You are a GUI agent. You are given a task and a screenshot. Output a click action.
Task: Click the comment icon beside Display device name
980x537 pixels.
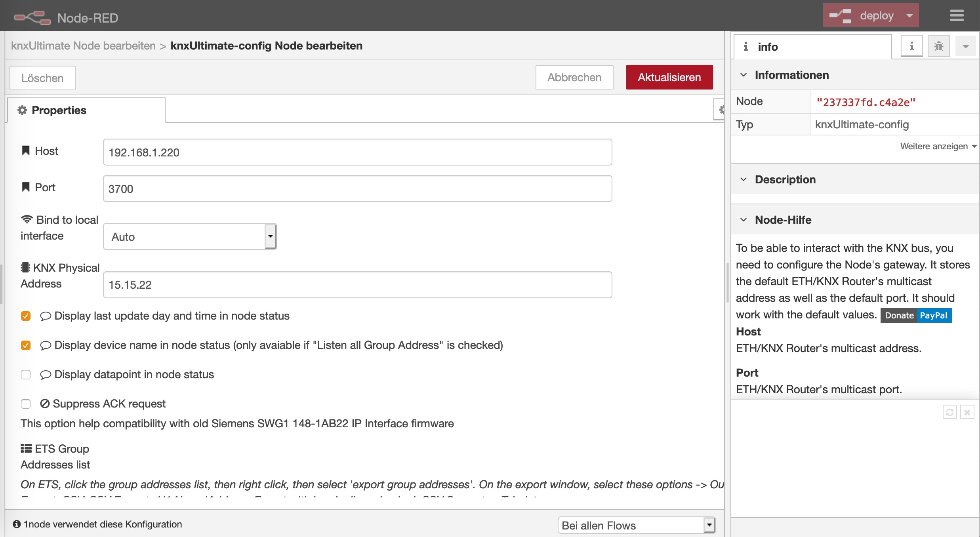pos(46,345)
